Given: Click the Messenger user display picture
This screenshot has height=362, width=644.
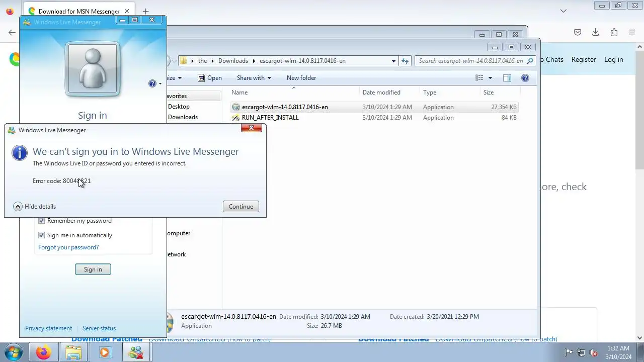Looking at the screenshot, I should click(93, 69).
